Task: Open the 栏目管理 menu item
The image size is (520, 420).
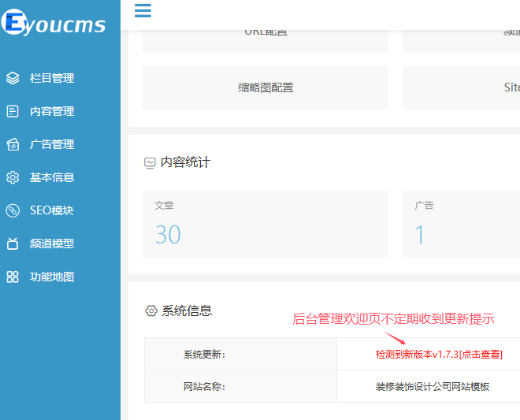Action: point(52,78)
